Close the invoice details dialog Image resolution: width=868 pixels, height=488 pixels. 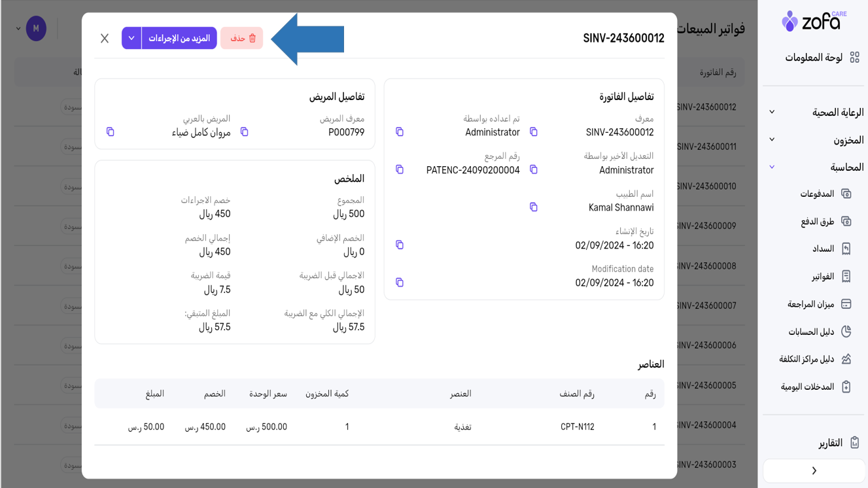click(105, 39)
